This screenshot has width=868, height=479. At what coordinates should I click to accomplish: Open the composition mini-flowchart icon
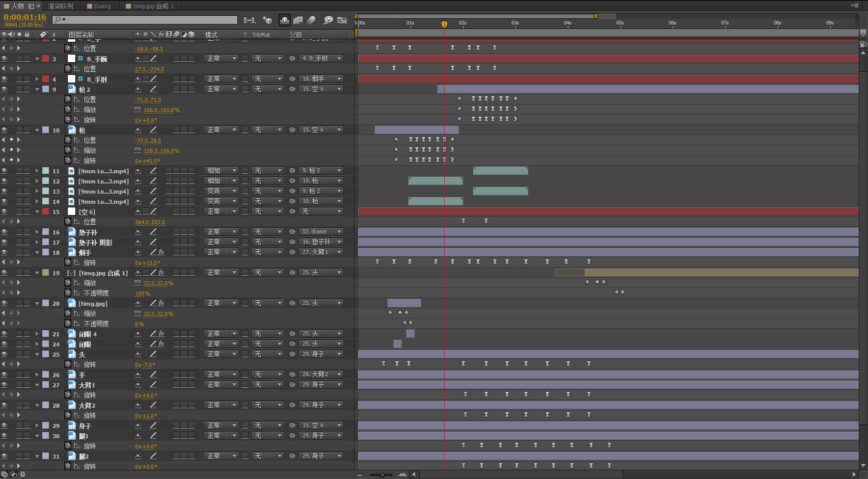pos(249,20)
